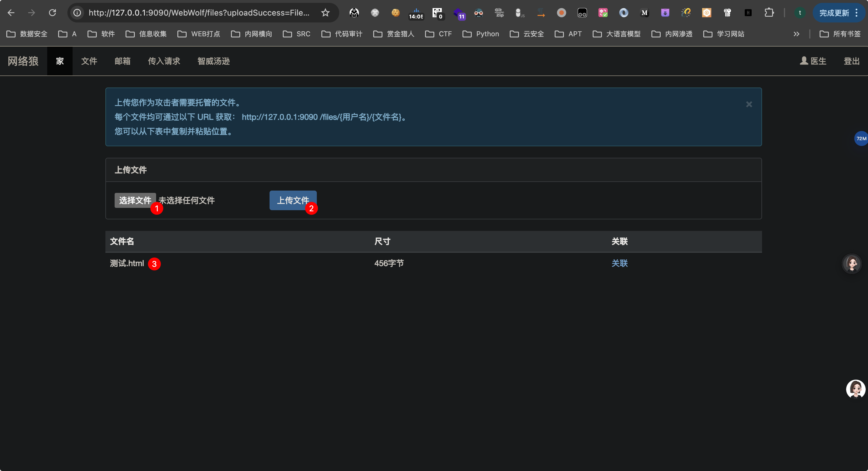Click the clock extension showing 14:05
The height and width of the screenshot is (471, 868).
416,14
